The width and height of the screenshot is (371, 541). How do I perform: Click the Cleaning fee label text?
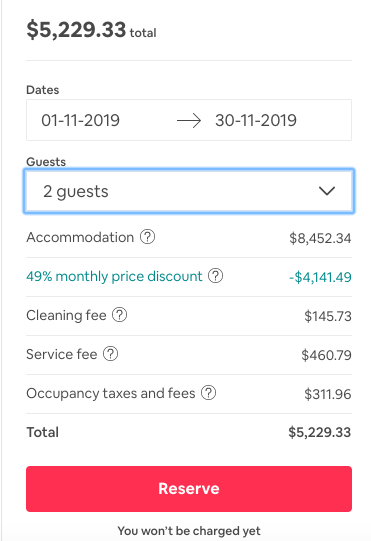click(66, 315)
